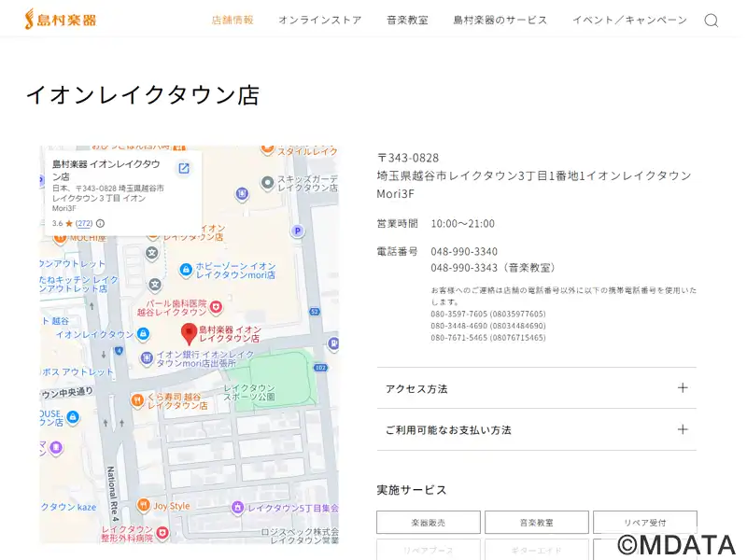Click the 島村楽器 logo
747x560 pixels.
pyautogui.click(x=61, y=20)
